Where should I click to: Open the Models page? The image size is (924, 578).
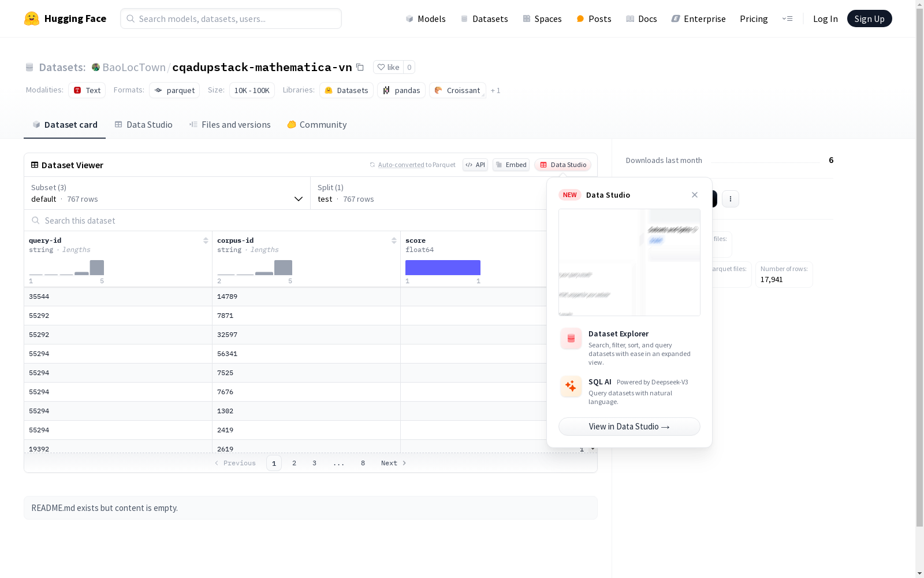tap(426, 18)
